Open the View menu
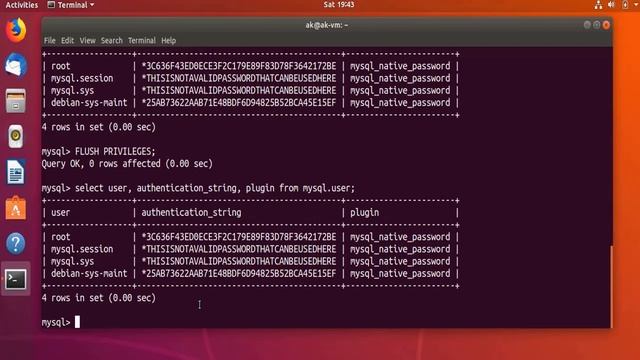The image size is (640, 360). (87, 40)
